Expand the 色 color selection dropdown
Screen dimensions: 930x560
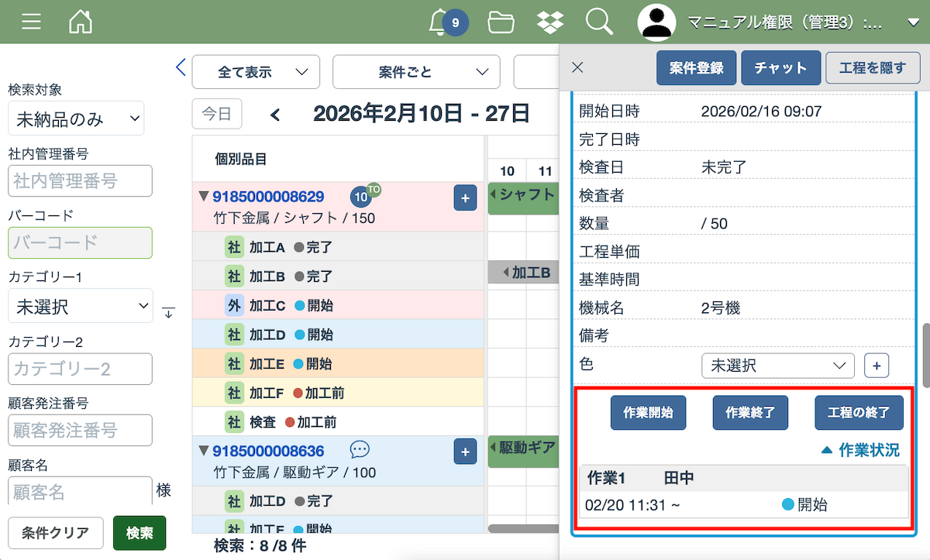click(x=777, y=366)
